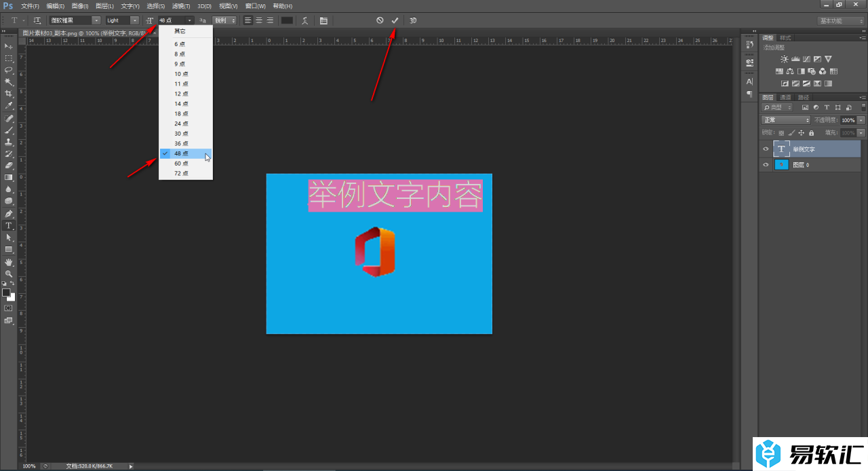Click the foreground color swatch
Image resolution: width=868 pixels, height=471 pixels.
(6, 293)
